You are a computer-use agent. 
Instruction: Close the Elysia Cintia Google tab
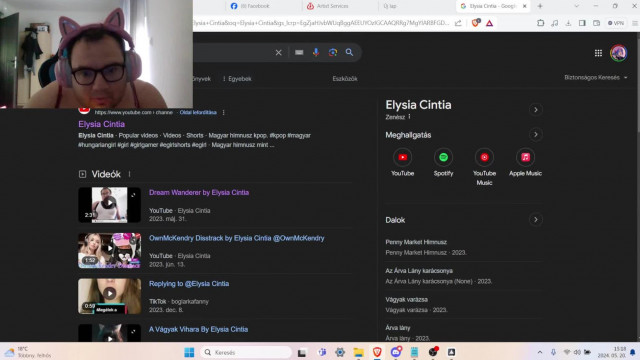coord(524,6)
